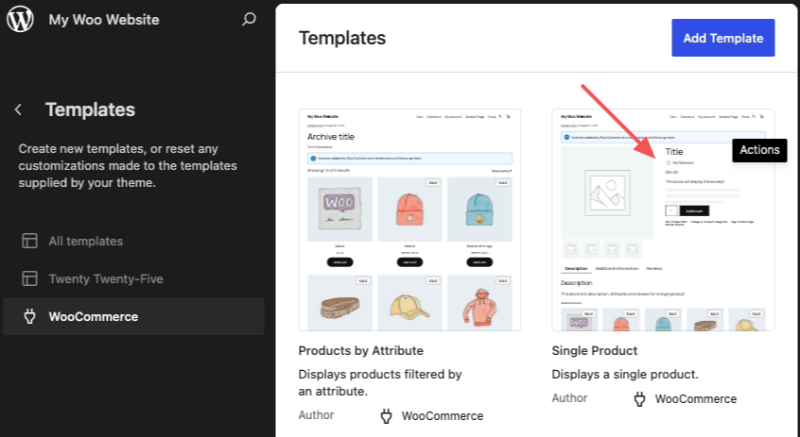Click the WordPress logo icon
The height and width of the screenshot is (437, 800).
tap(20, 19)
